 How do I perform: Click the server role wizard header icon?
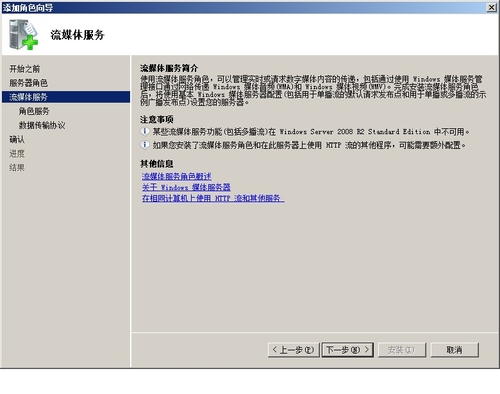point(23,35)
